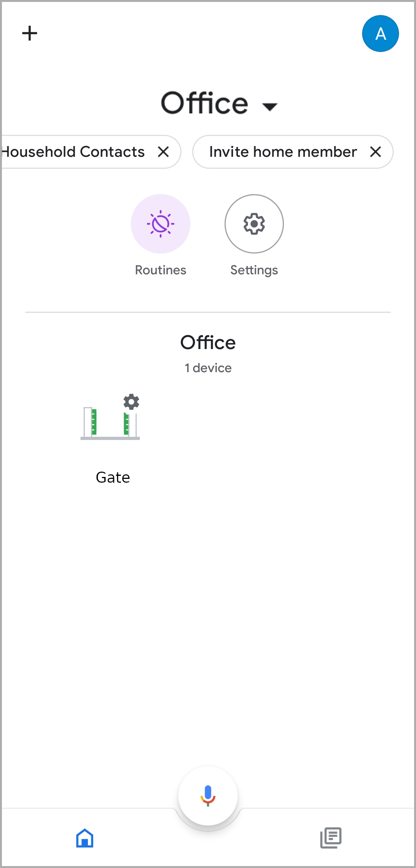416x868 pixels.
Task: Switch to the Home tab
Action: (x=85, y=838)
